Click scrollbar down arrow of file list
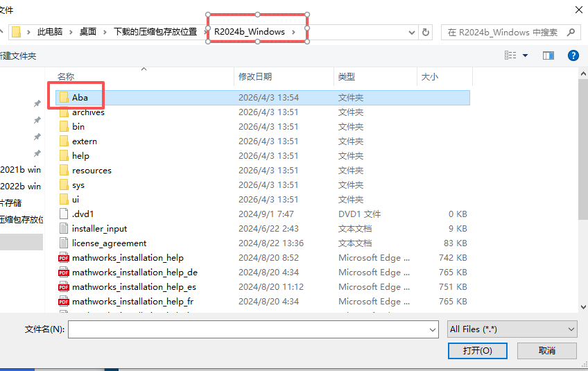This screenshot has width=588, height=371. point(583,307)
